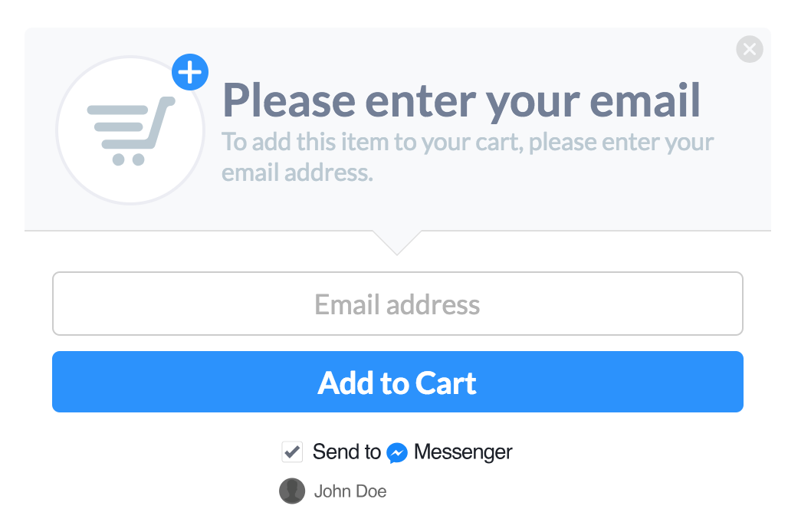Click the "Email address" placeholder text
Image resolution: width=788 pixels, height=532 pixels.
point(397,304)
